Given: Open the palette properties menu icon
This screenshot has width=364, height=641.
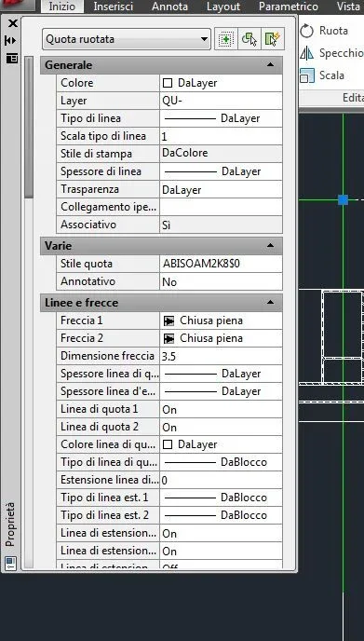Looking at the screenshot, I should click(12, 58).
